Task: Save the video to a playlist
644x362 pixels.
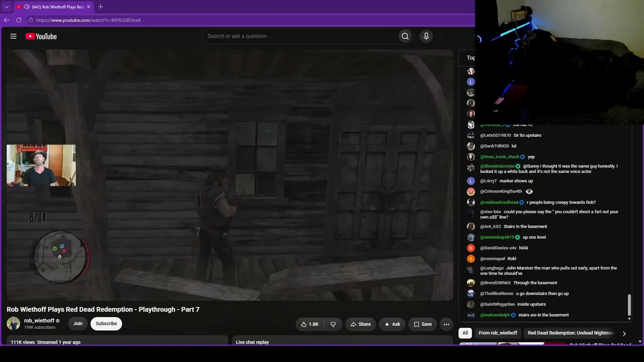Action: point(423,324)
